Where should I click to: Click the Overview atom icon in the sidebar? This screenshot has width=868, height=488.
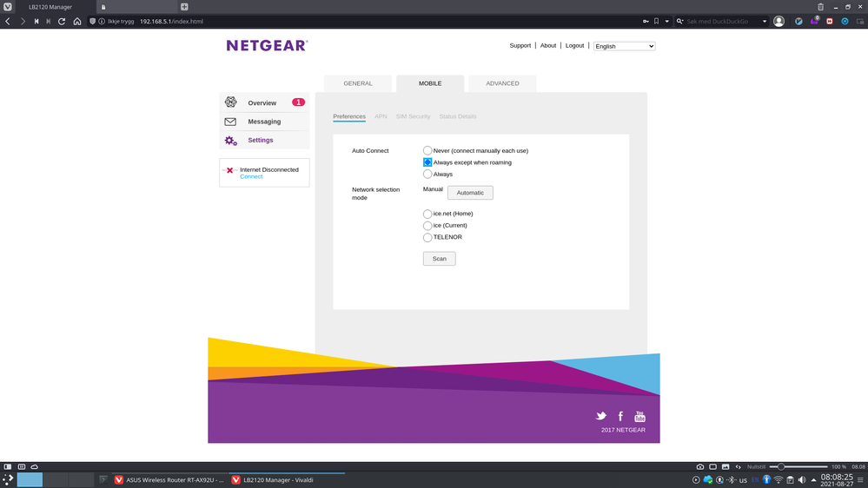tap(230, 102)
